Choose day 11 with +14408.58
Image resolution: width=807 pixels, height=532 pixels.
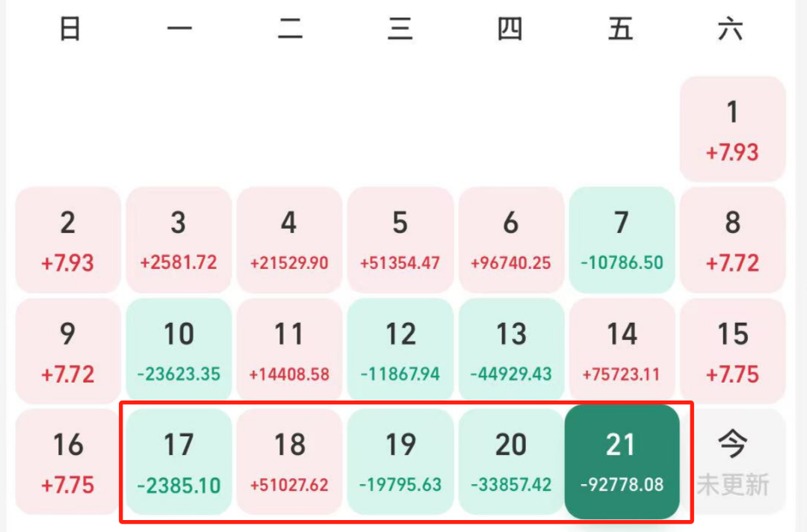click(290, 351)
